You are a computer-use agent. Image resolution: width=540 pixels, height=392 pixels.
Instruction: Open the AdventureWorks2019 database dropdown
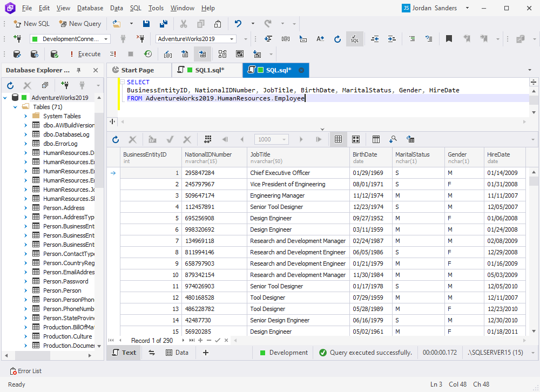point(232,38)
